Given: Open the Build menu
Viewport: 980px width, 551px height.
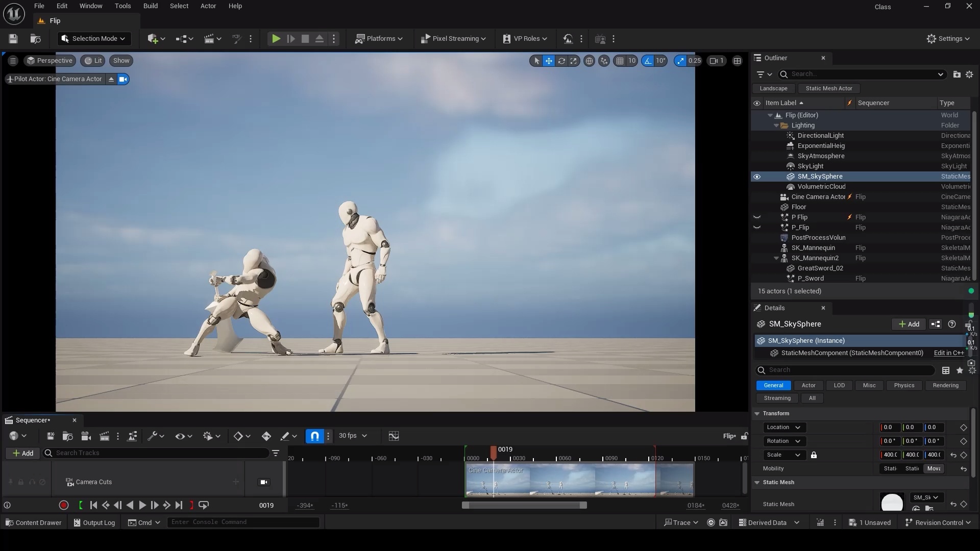Looking at the screenshot, I should (x=150, y=6).
